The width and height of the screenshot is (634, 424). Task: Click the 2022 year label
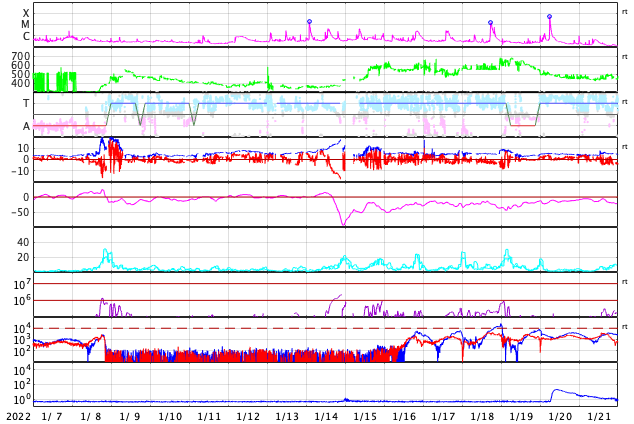[x=19, y=416]
